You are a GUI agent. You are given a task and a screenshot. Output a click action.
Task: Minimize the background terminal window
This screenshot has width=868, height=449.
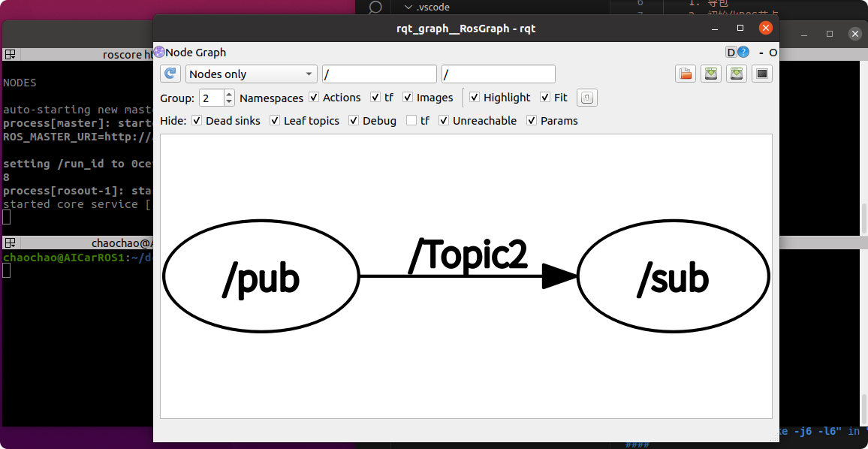pyautogui.click(x=804, y=34)
